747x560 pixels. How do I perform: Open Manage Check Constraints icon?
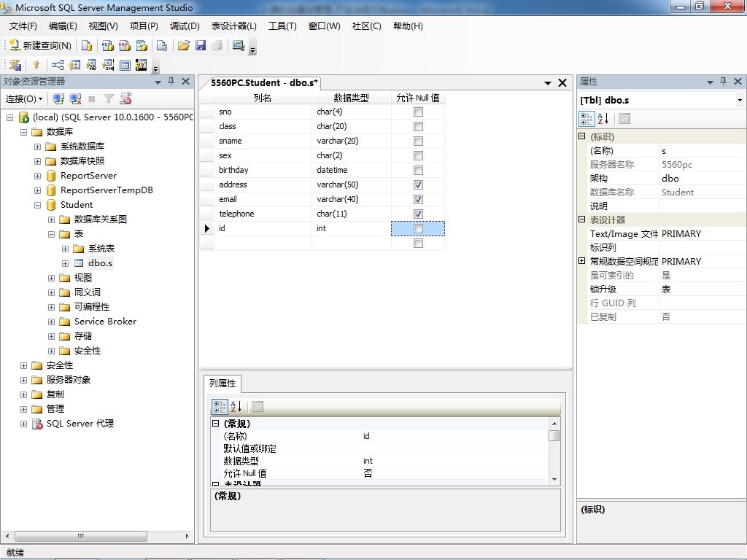pos(125,65)
